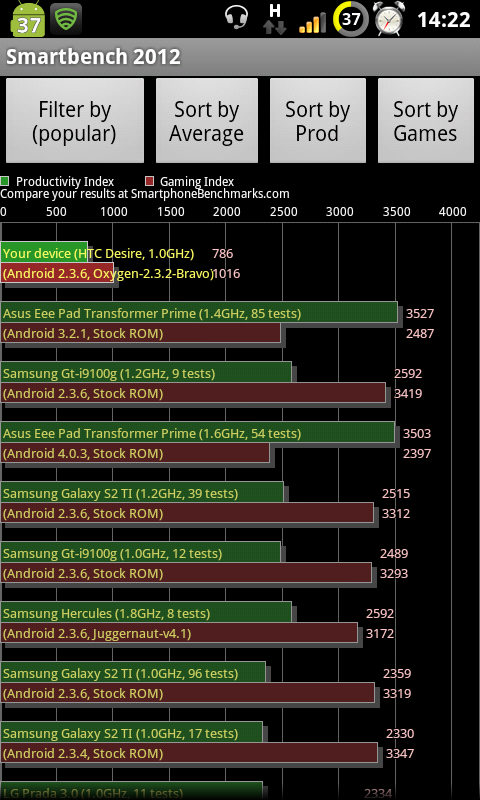The height and width of the screenshot is (800, 480).
Task: Tap the 1016 gaming score
Action: (226, 274)
